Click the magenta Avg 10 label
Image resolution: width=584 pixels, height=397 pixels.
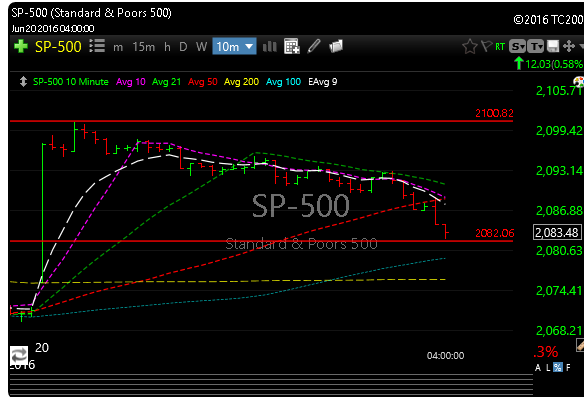[x=130, y=82]
